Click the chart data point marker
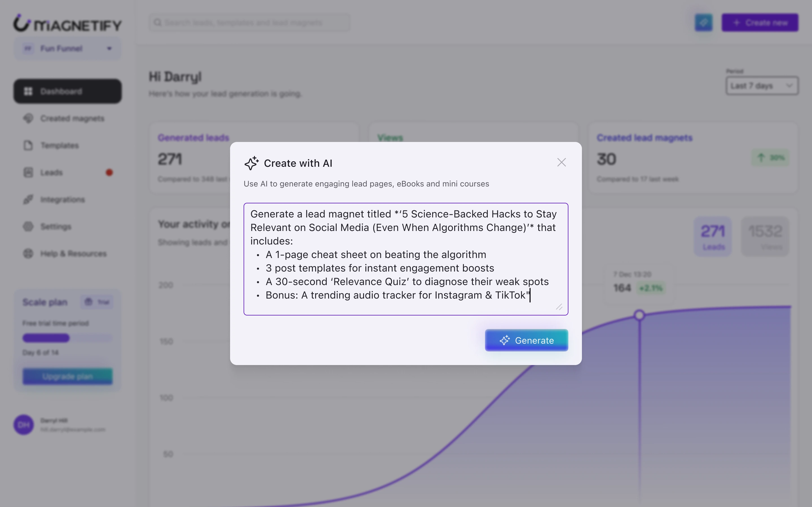Image resolution: width=812 pixels, height=507 pixels. tap(639, 315)
